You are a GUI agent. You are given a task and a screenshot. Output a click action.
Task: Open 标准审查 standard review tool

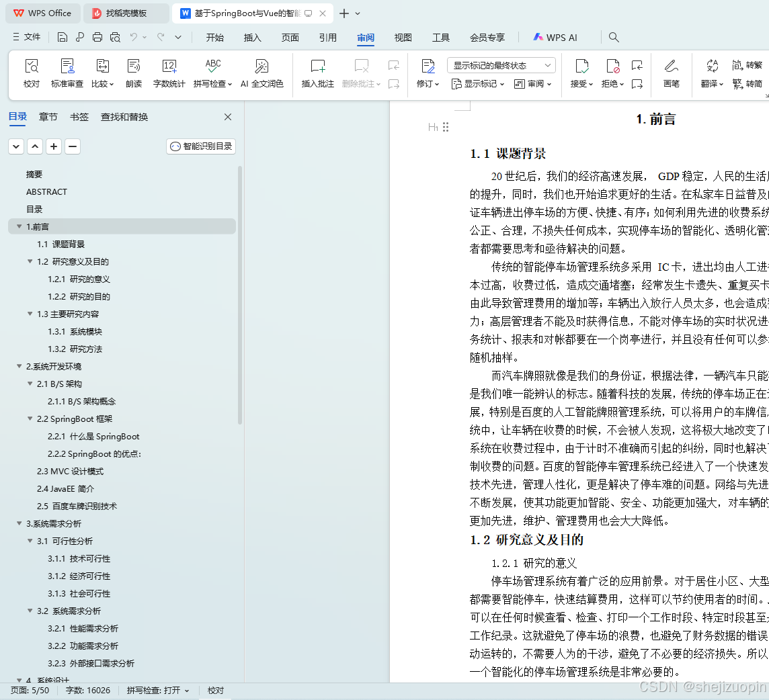[67, 73]
